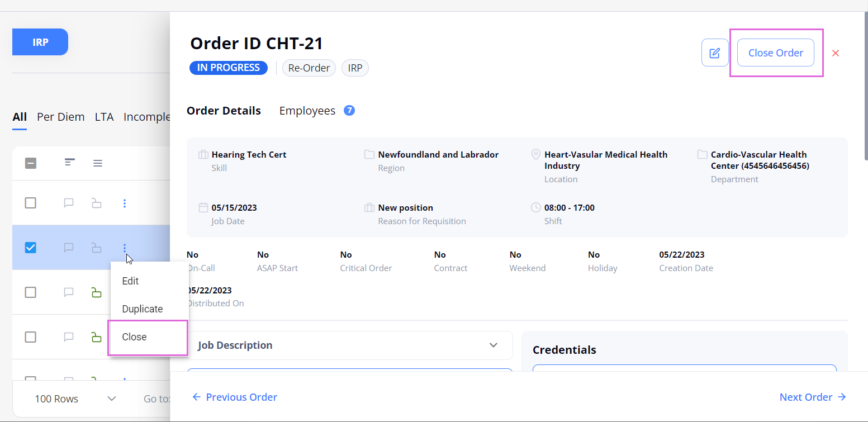Choose Close in the context menu
868x422 pixels.
point(135,337)
